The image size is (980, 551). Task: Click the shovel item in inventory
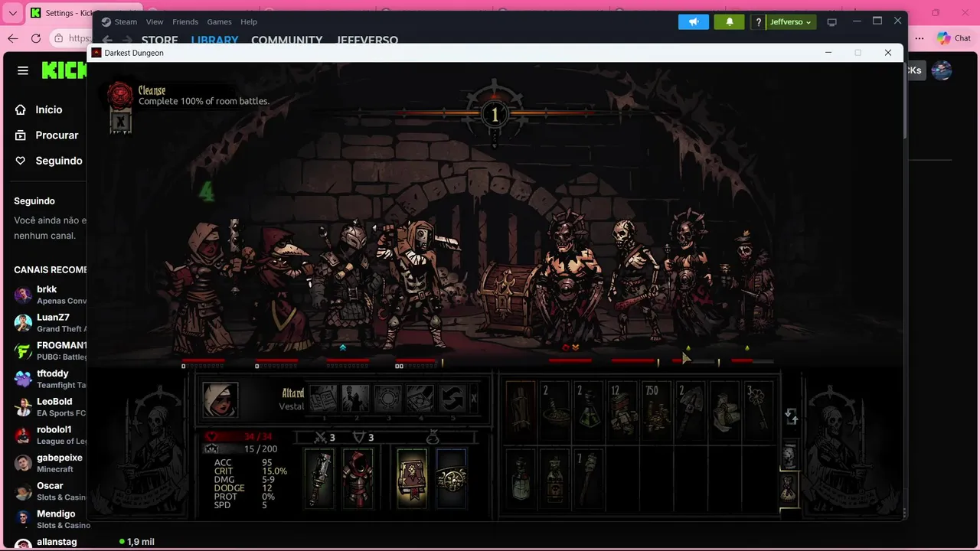point(690,412)
